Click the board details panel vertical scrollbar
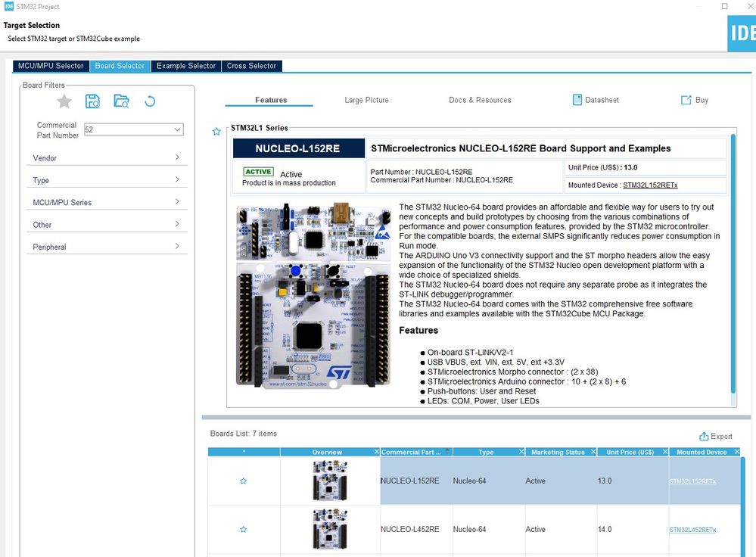The image size is (756, 557). pyautogui.click(x=733, y=264)
